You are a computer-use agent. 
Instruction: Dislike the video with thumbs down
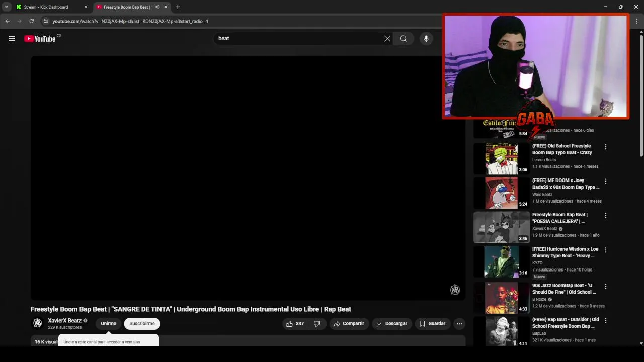(317, 324)
